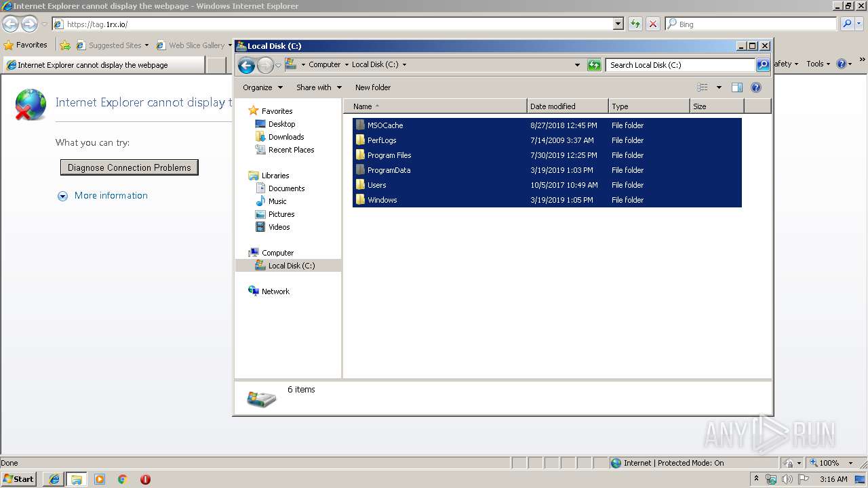
Task: Open Explorer help with the question mark icon
Action: (756, 87)
